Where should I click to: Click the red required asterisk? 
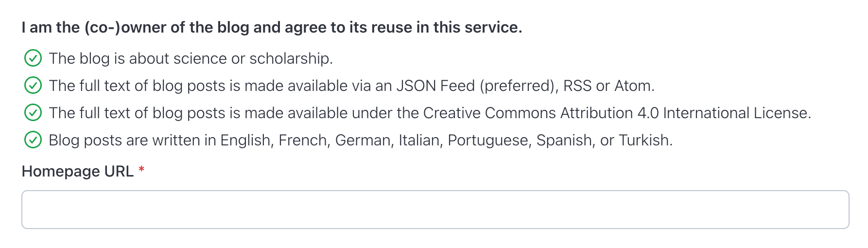tap(141, 170)
